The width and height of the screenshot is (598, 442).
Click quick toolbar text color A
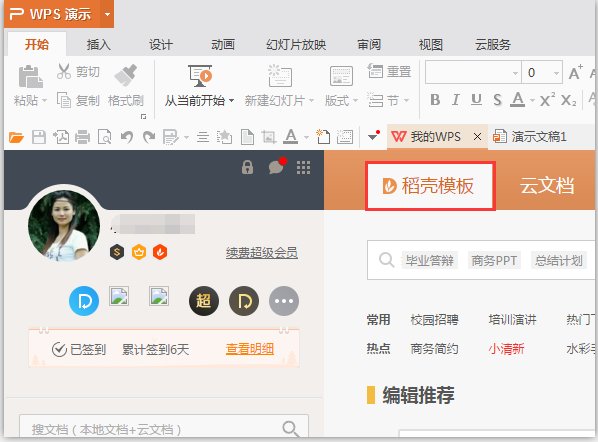pos(291,137)
